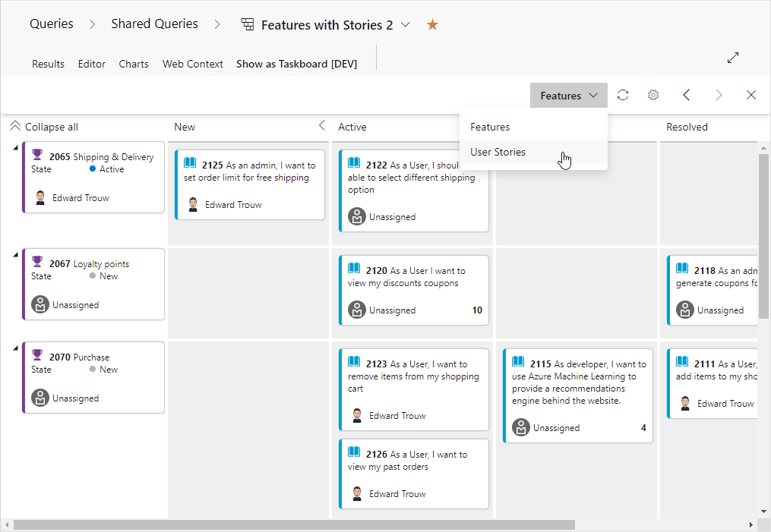Open taskboard settings gear icon
The width and height of the screenshot is (771, 532).
(653, 95)
